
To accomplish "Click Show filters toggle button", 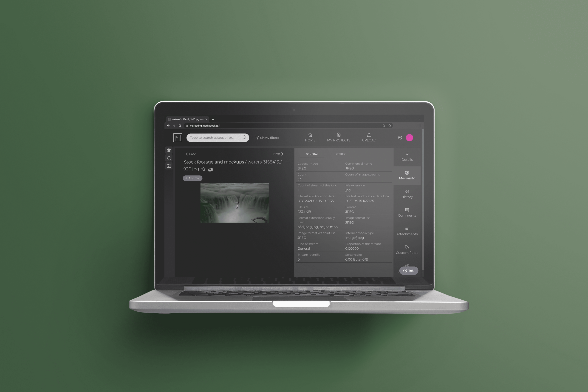I will point(268,137).
